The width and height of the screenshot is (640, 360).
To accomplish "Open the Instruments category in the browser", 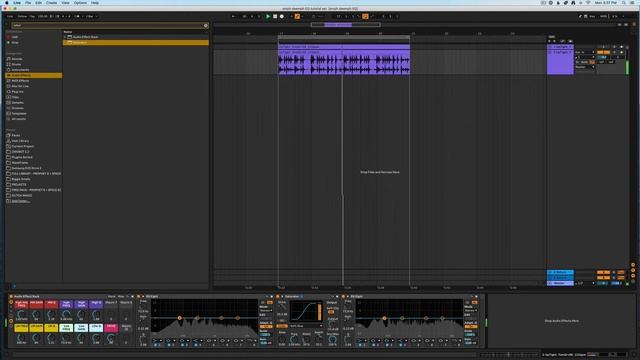I will pos(20,70).
